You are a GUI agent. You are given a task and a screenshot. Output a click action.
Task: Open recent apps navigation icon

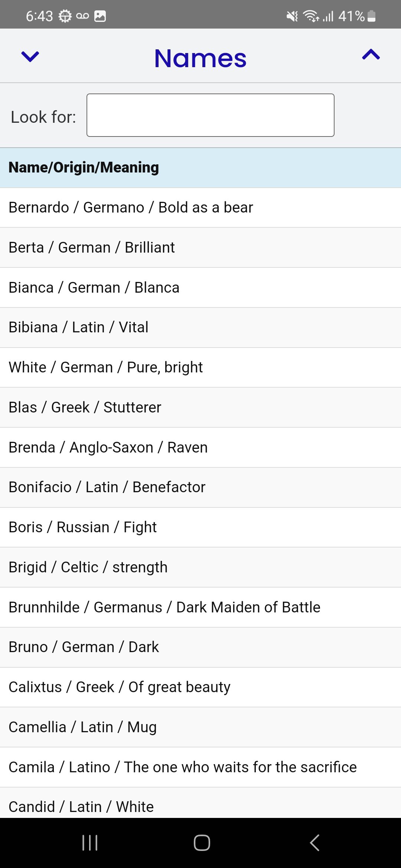pos(90,842)
